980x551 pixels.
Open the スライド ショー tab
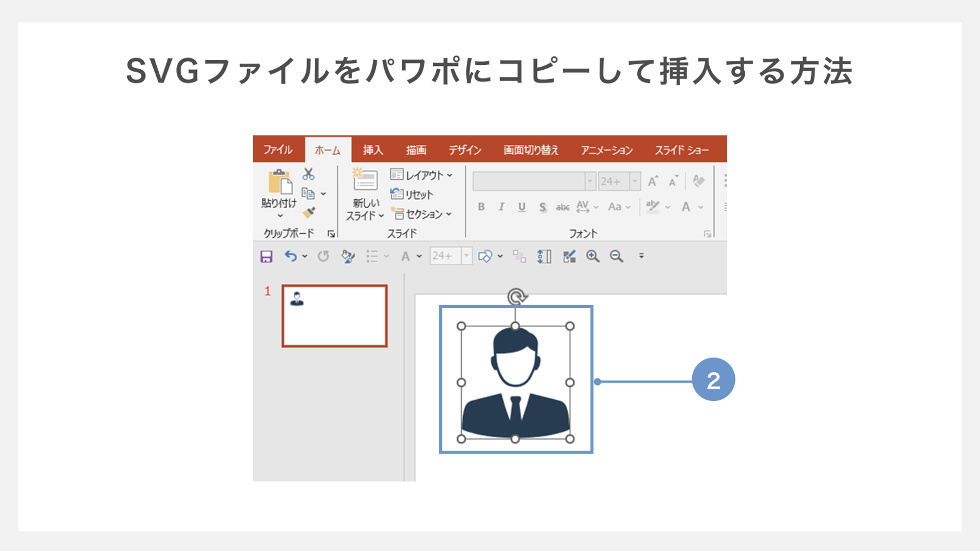[x=681, y=150]
